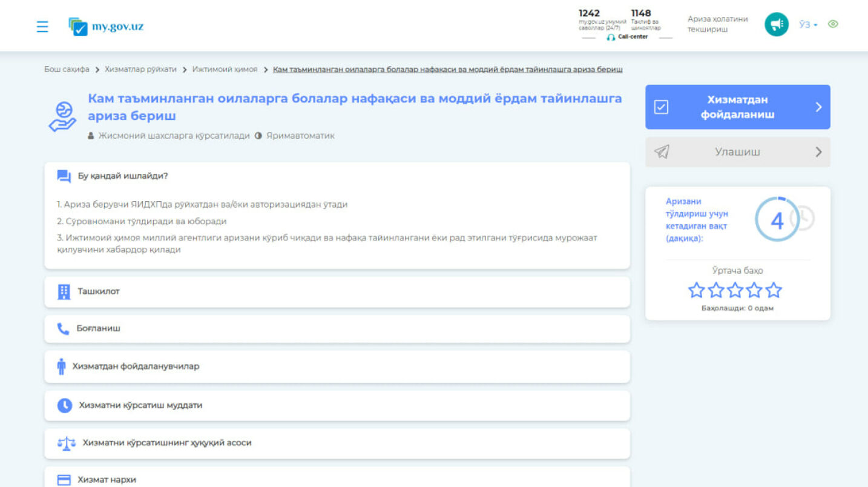Expand Хизматдан фойдаланувчилар section
Image resolution: width=868 pixels, height=487 pixels.
[x=337, y=366]
